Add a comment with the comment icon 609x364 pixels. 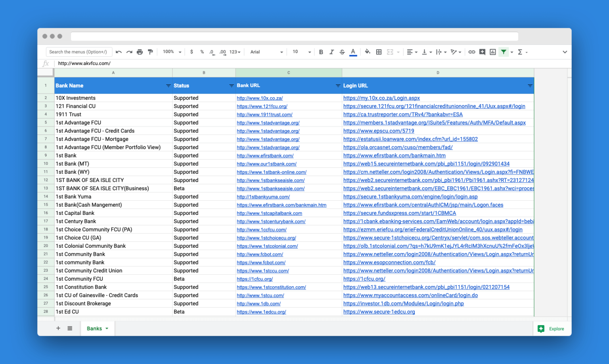pos(482,52)
